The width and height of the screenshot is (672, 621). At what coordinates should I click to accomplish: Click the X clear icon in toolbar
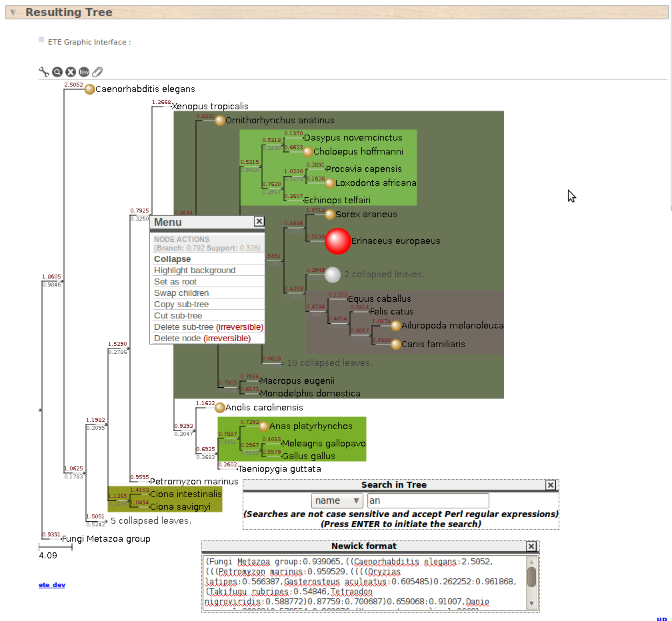tap(70, 72)
